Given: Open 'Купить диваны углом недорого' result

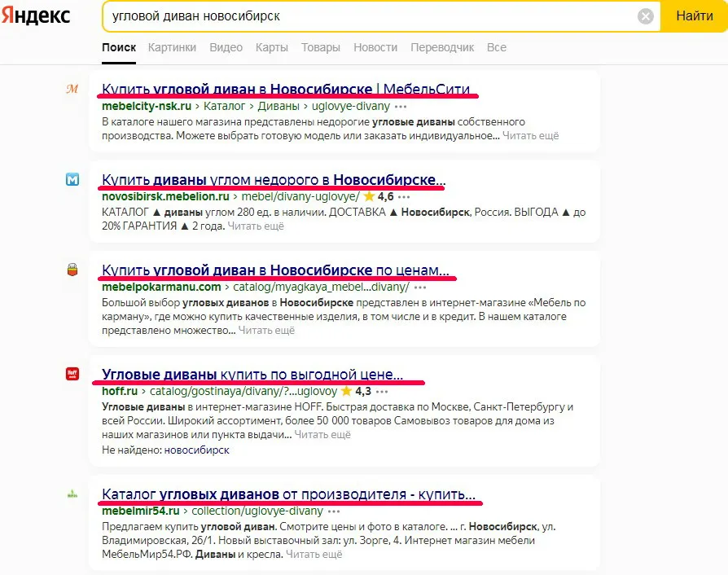Looking at the screenshot, I should coord(274,179).
